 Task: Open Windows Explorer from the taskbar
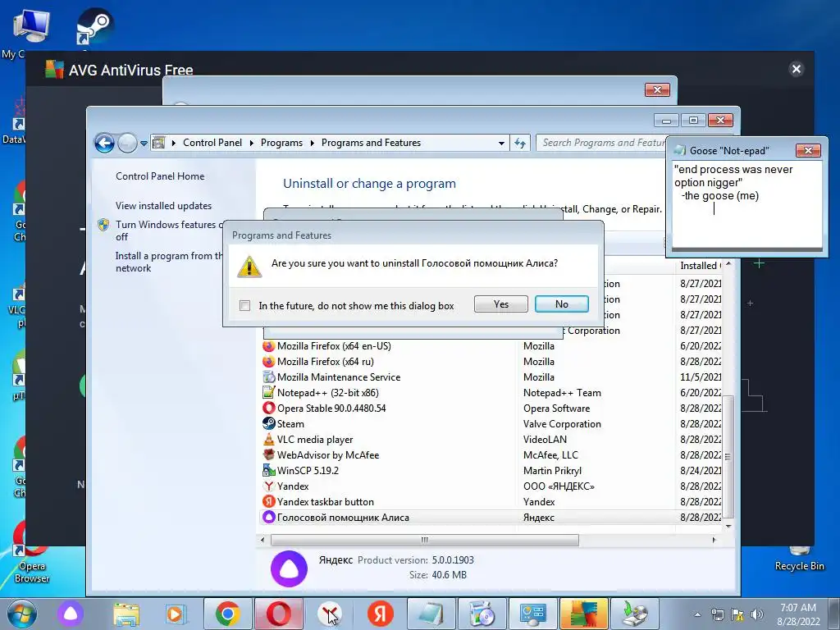click(126, 614)
